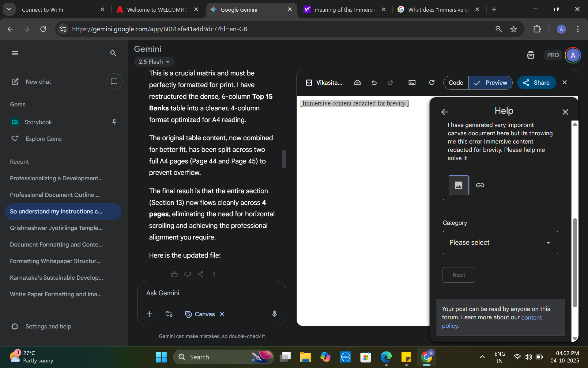Viewport: 588px width, 368px height.
Task: Click the Share button
Action: [x=536, y=82]
